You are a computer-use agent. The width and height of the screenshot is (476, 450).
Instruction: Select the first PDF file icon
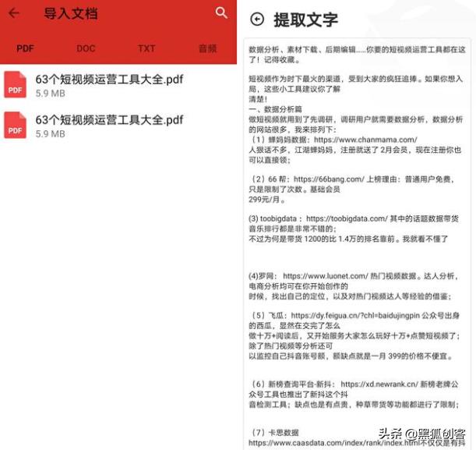click(x=15, y=85)
